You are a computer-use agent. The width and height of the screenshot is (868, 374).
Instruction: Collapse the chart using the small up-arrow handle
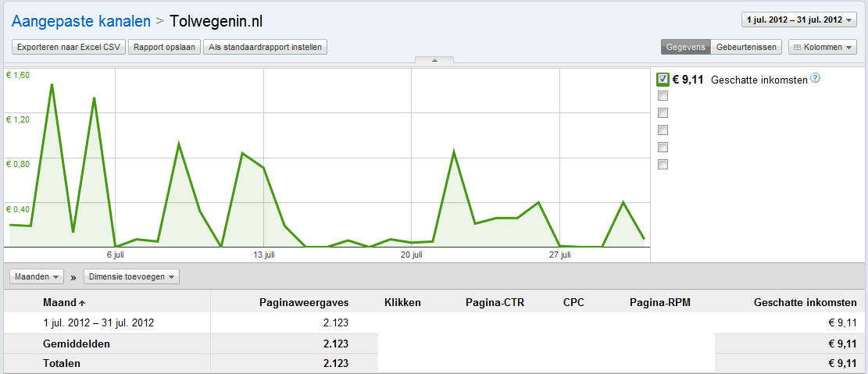(x=434, y=60)
